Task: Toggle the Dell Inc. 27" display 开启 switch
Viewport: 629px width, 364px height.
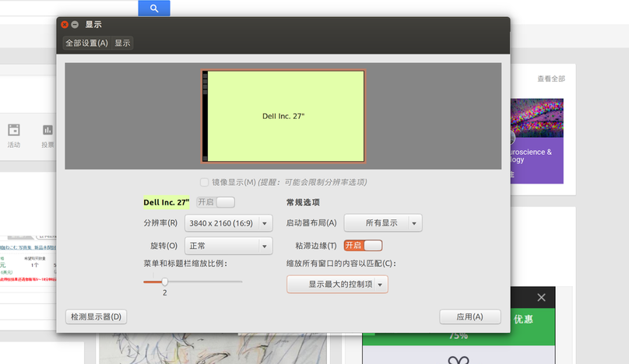Action: [x=216, y=202]
